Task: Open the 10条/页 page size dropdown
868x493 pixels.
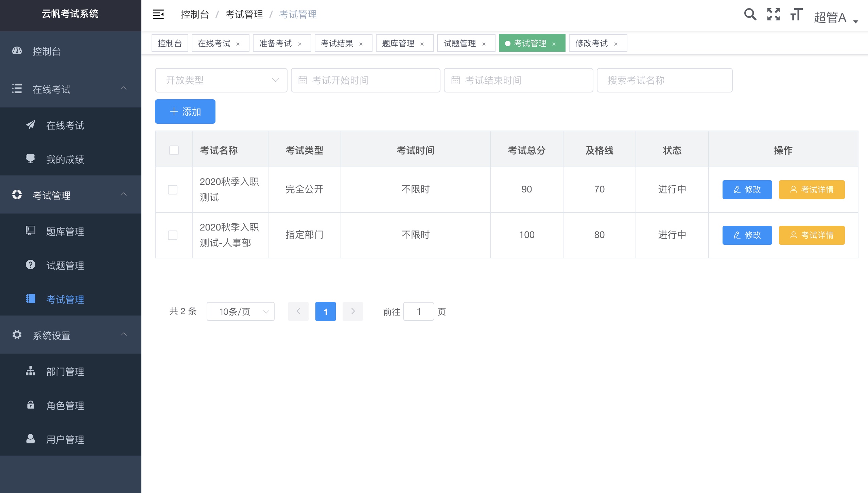Action: pyautogui.click(x=240, y=311)
